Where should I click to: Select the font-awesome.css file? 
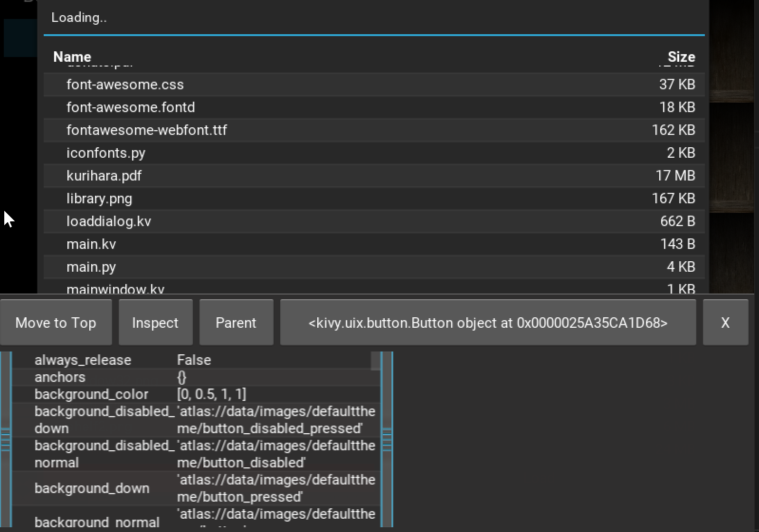click(125, 85)
